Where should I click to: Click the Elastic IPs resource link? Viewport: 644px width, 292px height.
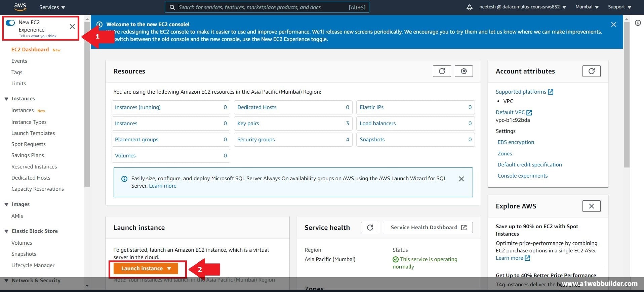(371, 107)
